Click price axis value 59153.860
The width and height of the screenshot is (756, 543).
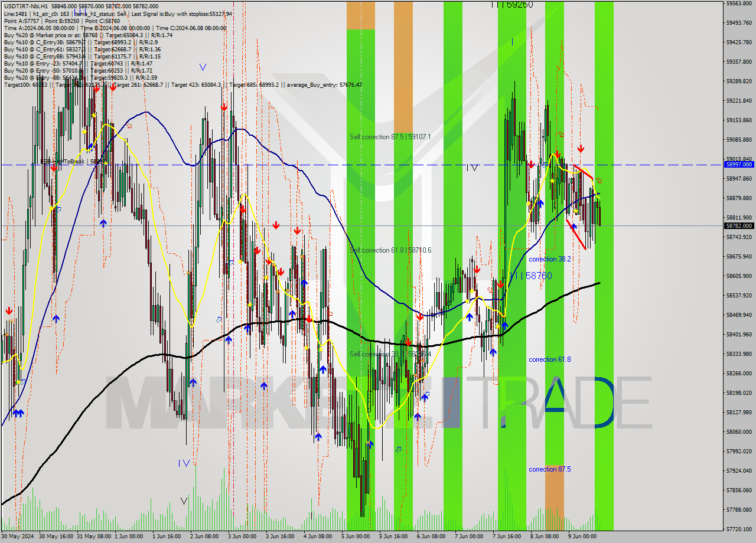tap(739, 120)
